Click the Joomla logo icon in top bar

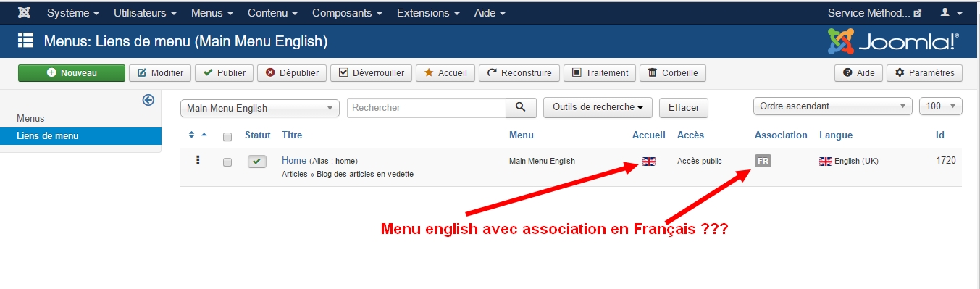click(x=24, y=13)
